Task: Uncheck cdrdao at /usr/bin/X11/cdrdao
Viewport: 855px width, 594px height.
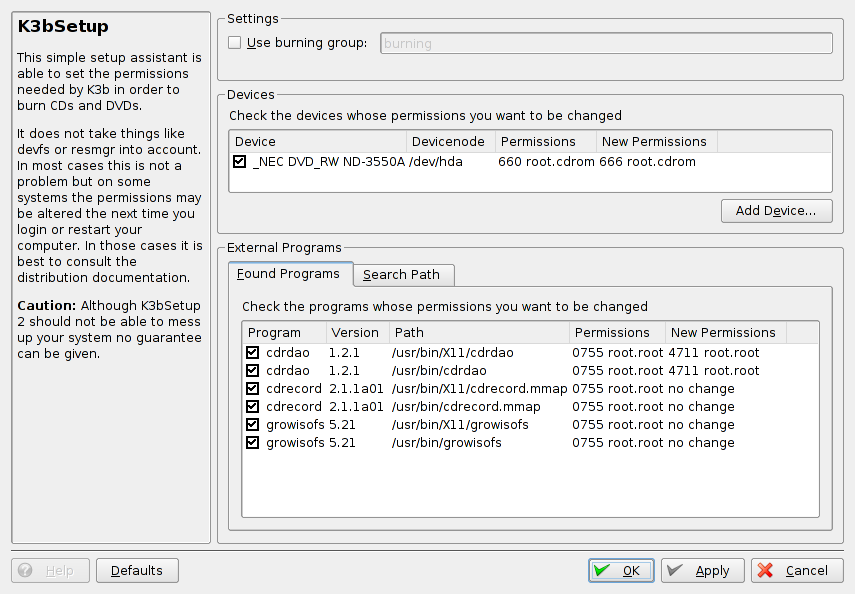Action: tap(253, 353)
